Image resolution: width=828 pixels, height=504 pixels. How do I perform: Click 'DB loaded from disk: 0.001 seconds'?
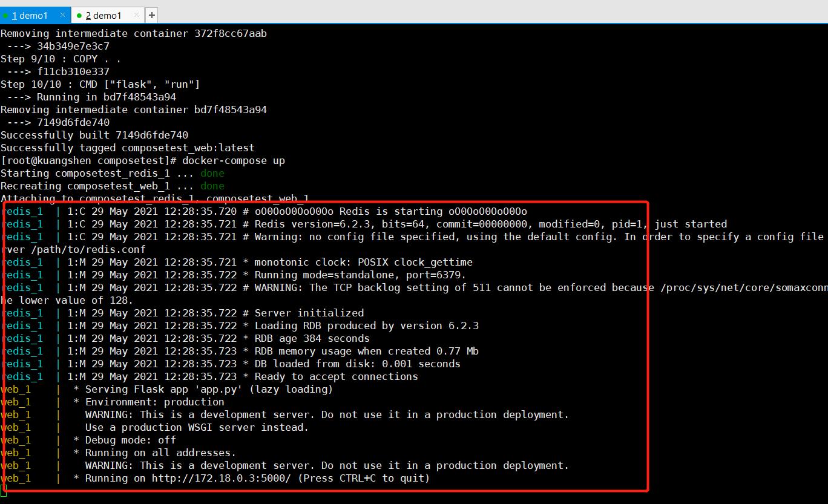pos(231,364)
